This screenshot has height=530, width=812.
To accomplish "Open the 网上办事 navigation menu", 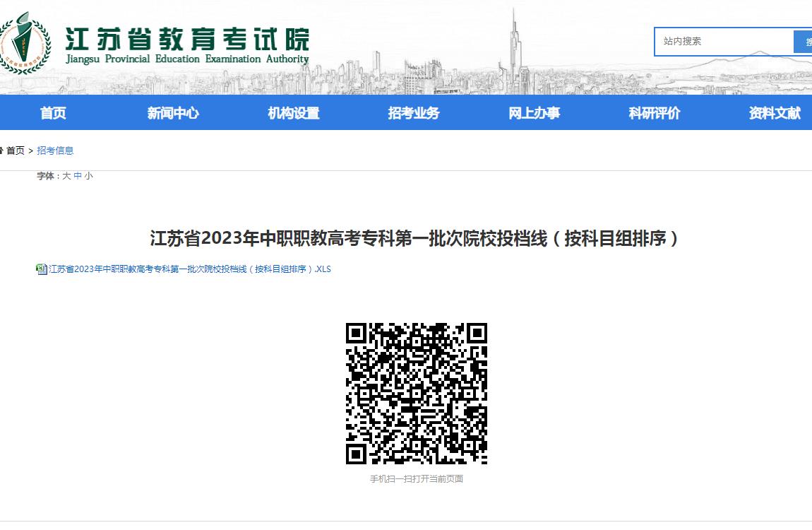I will click(x=534, y=112).
